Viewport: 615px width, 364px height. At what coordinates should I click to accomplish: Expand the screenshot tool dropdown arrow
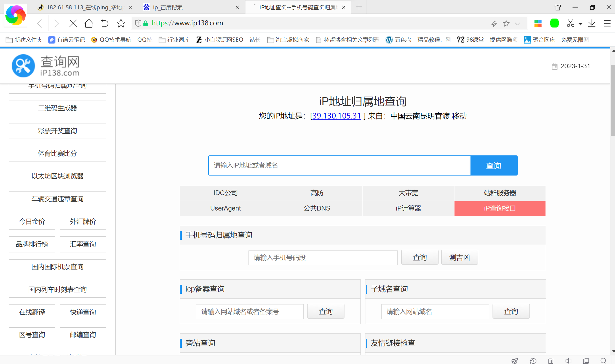coord(580,24)
